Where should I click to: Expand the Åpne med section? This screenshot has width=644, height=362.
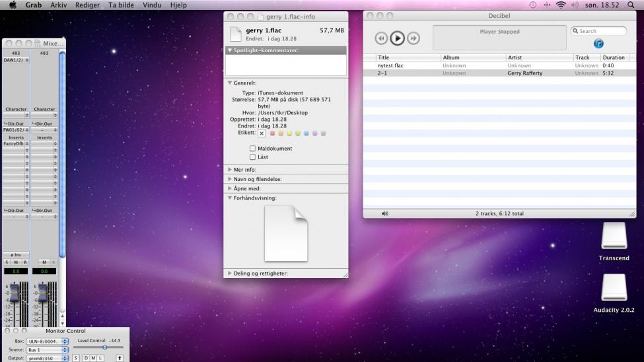230,189
